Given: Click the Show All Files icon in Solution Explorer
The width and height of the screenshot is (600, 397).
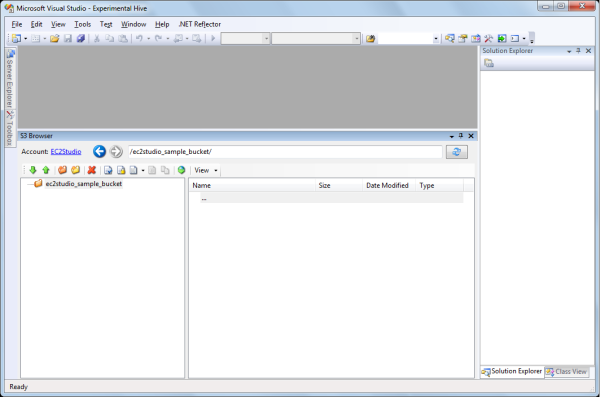Looking at the screenshot, I should 489,63.
